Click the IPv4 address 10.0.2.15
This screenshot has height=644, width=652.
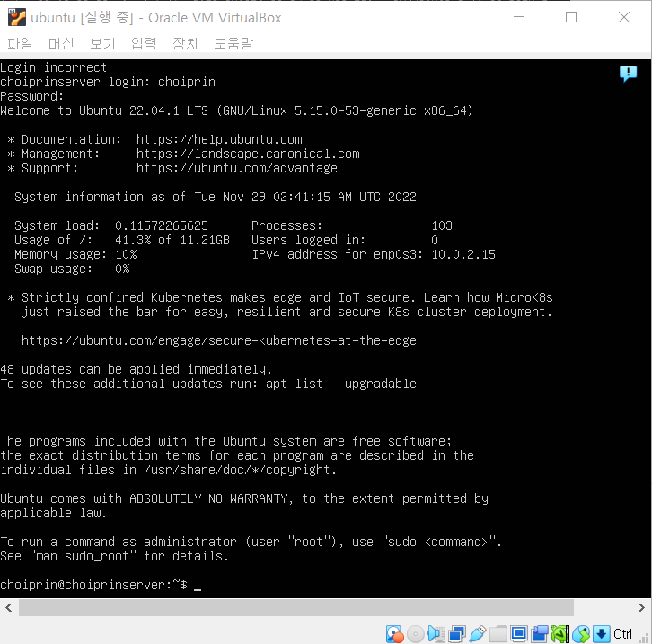(x=463, y=254)
